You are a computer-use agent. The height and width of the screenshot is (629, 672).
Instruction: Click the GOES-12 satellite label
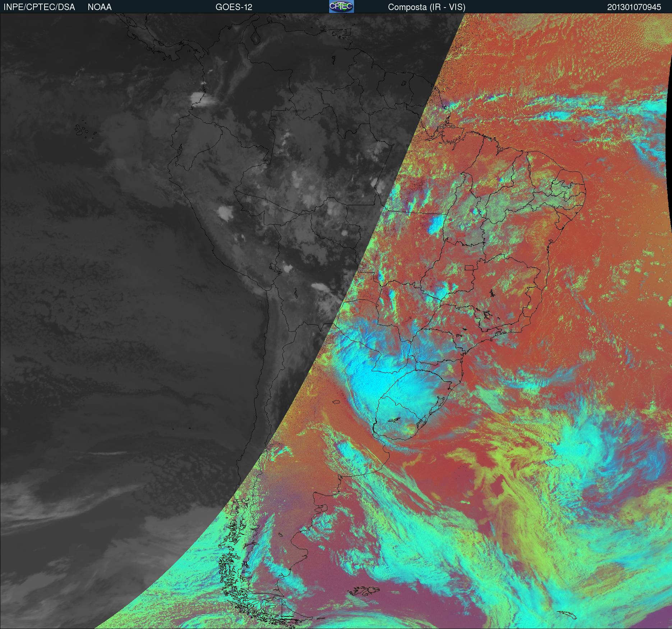[234, 7]
